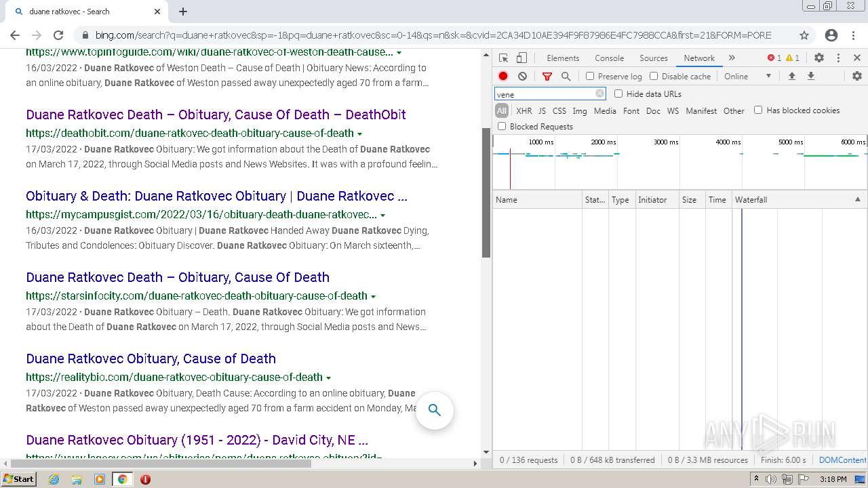This screenshot has width=868, height=488.
Task: Clear the network log
Action: pyautogui.click(x=522, y=76)
